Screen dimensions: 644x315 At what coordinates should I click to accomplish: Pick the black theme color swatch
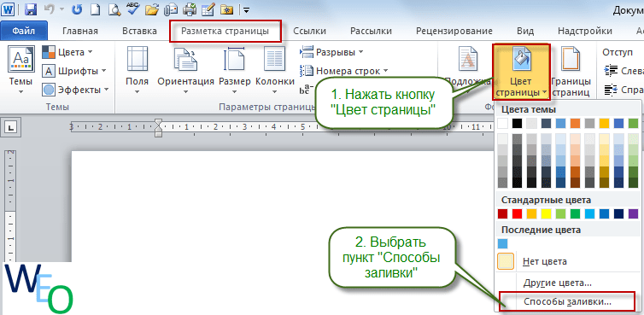click(x=517, y=123)
